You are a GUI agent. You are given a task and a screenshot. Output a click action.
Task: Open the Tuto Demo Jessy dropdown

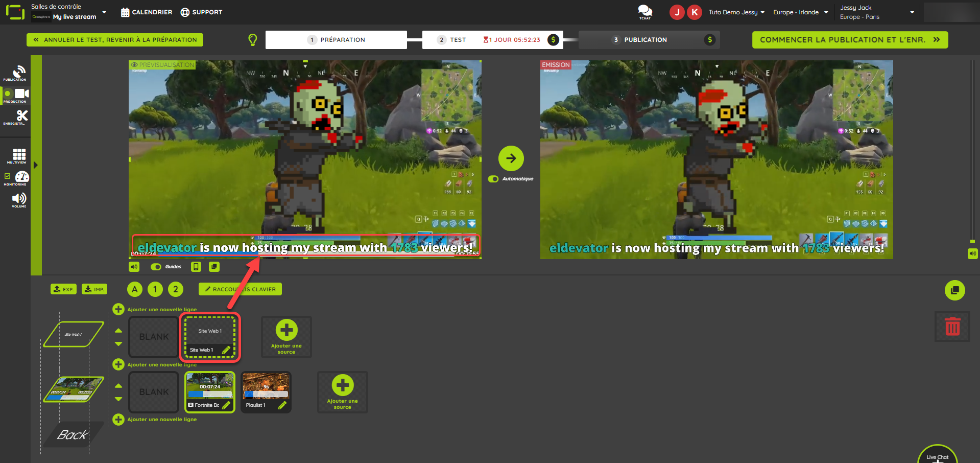coord(736,12)
